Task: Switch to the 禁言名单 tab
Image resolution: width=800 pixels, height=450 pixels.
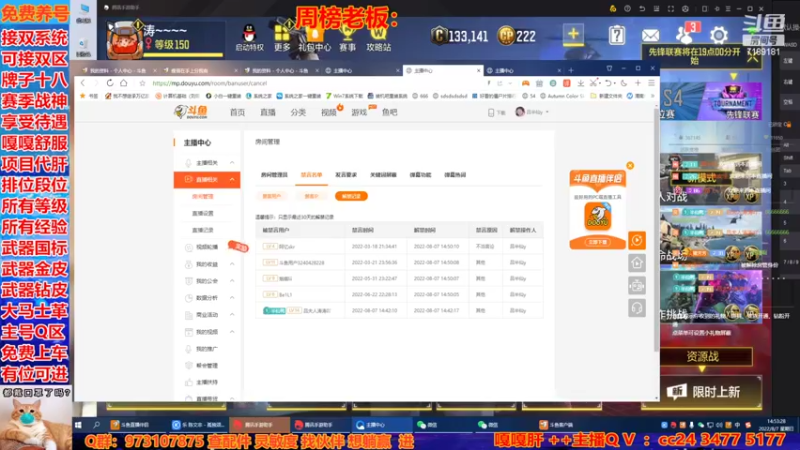Action: pyautogui.click(x=311, y=175)
